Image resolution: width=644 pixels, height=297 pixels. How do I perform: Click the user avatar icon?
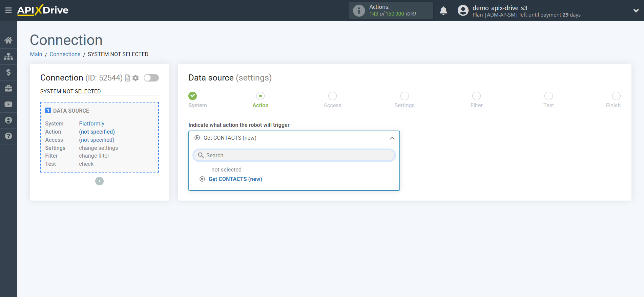(463, 10)
